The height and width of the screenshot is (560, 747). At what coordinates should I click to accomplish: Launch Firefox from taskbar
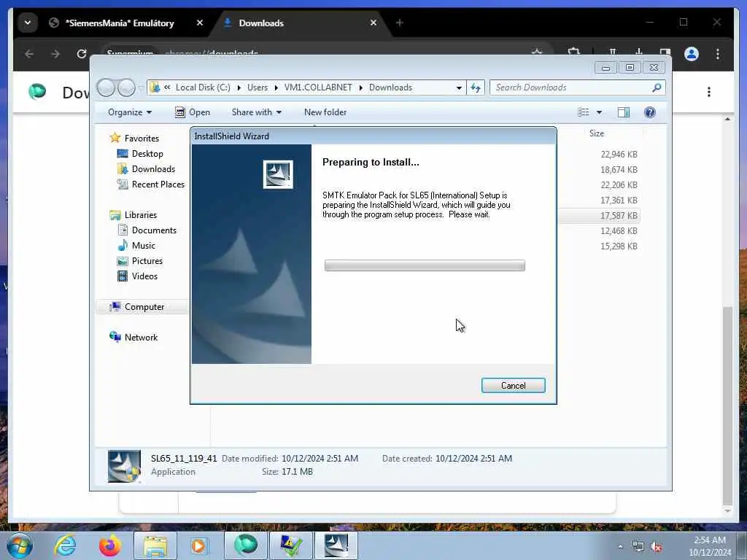coord(109,545)
